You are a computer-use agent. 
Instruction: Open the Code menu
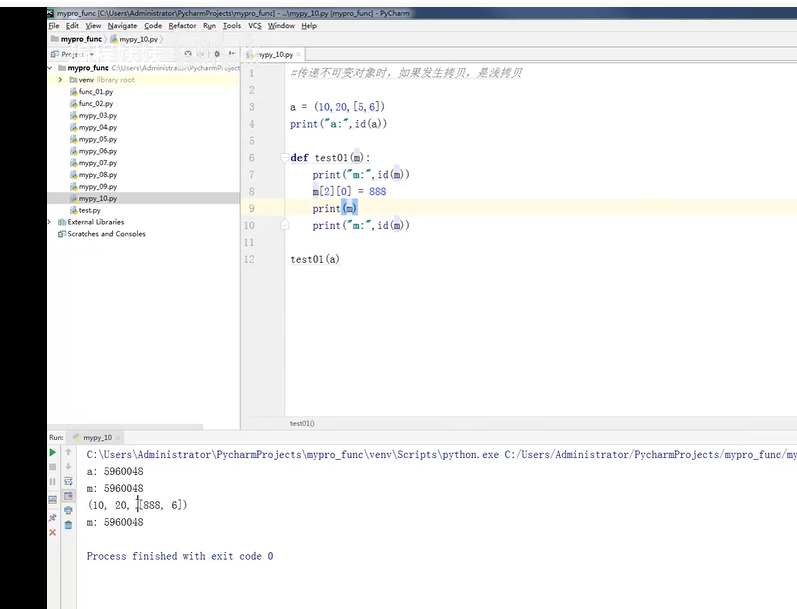pyautogui.click(x=153, y=26)
